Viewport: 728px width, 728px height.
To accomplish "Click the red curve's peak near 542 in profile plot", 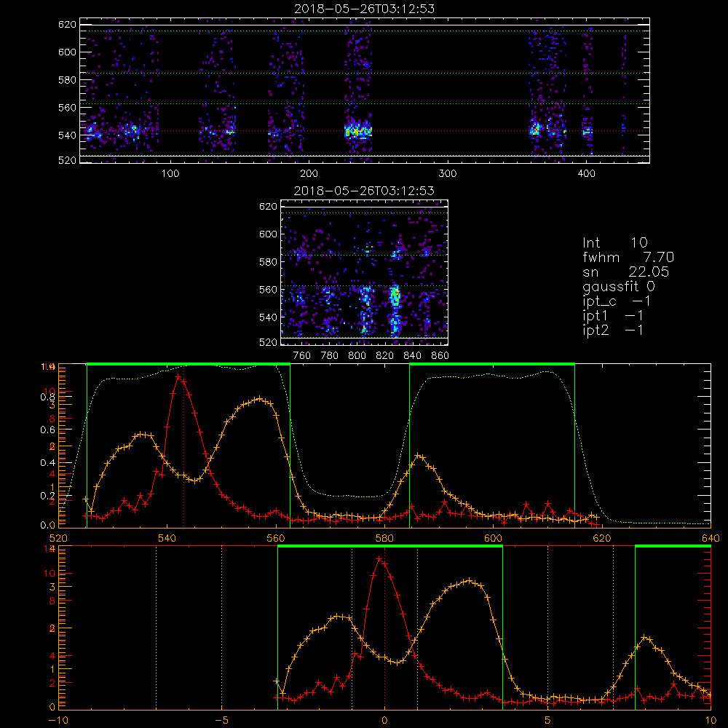I will pos(178,376).
